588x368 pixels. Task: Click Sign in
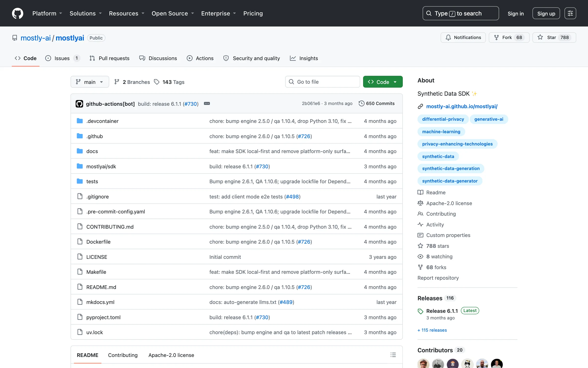tap(516, 13)
